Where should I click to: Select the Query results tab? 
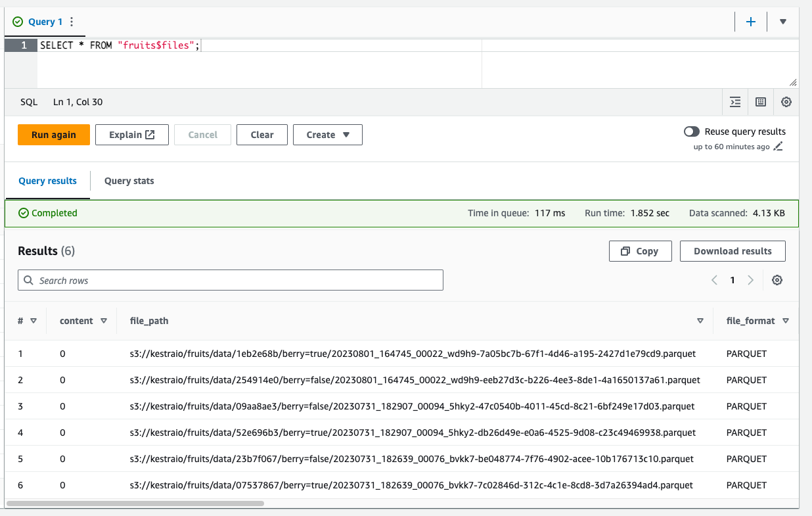pyautogui.click(x=47, y=181)
